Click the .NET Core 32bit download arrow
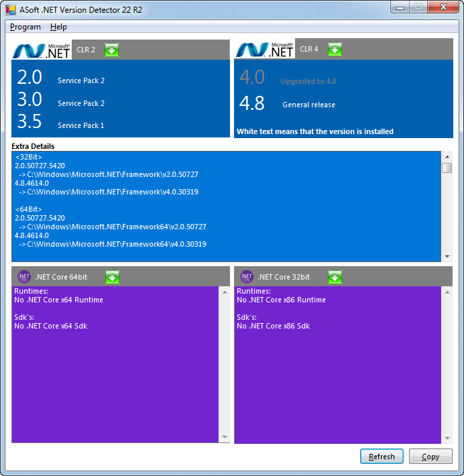464x476 pixels. pos(335,277)
